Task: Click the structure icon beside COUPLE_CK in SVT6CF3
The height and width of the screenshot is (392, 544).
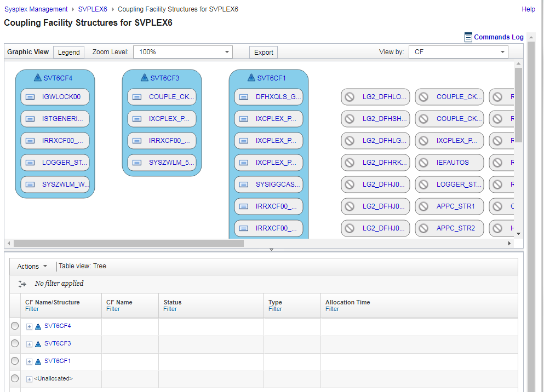Action: 136,97
